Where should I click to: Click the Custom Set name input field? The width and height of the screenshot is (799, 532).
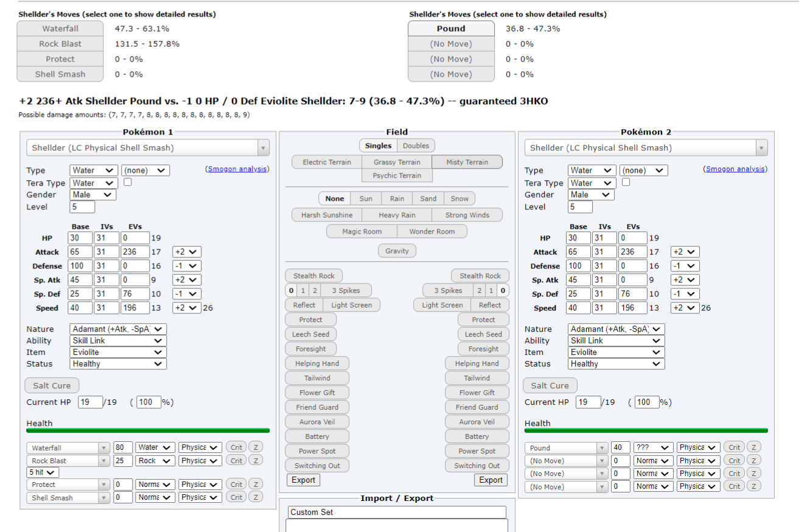tap(397, 512)
